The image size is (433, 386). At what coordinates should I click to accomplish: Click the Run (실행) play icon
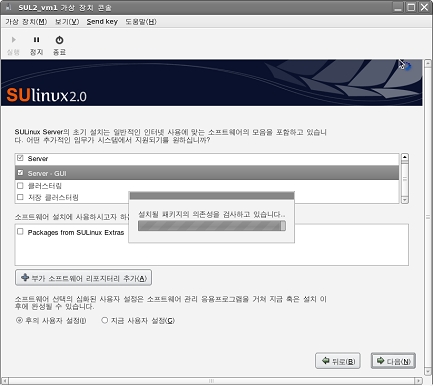14,40
